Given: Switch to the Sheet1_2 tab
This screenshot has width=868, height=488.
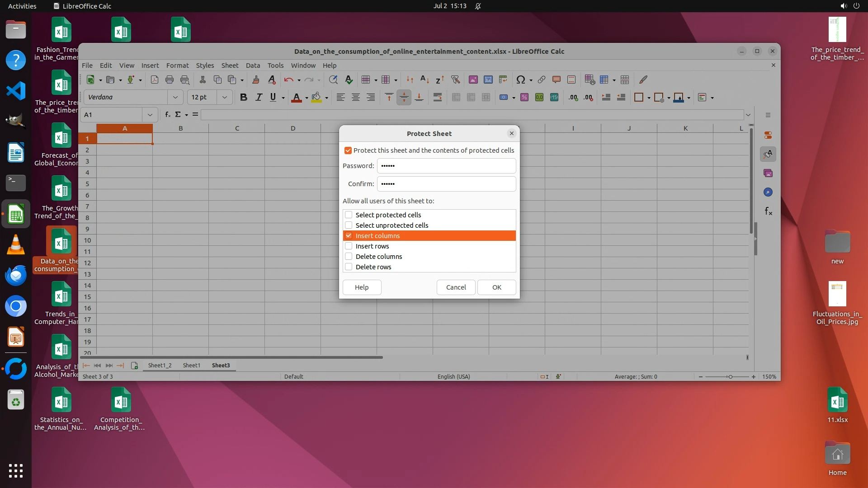Looking at the screenshot, I should point(160,365).
